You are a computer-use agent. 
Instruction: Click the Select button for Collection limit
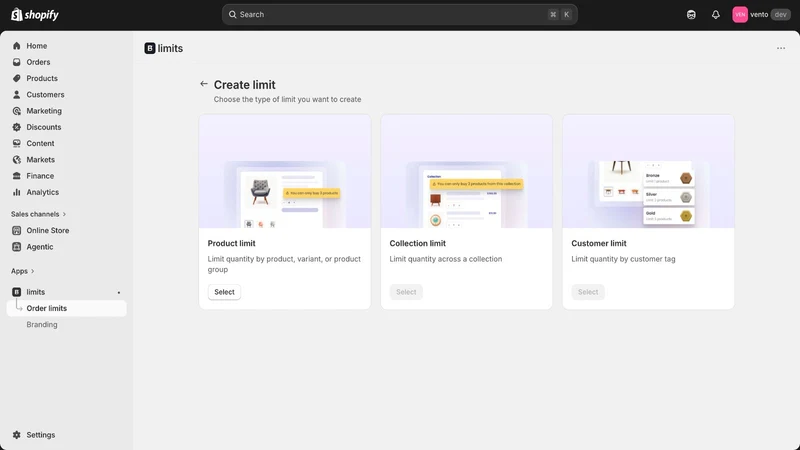click(x=406, y=292)
